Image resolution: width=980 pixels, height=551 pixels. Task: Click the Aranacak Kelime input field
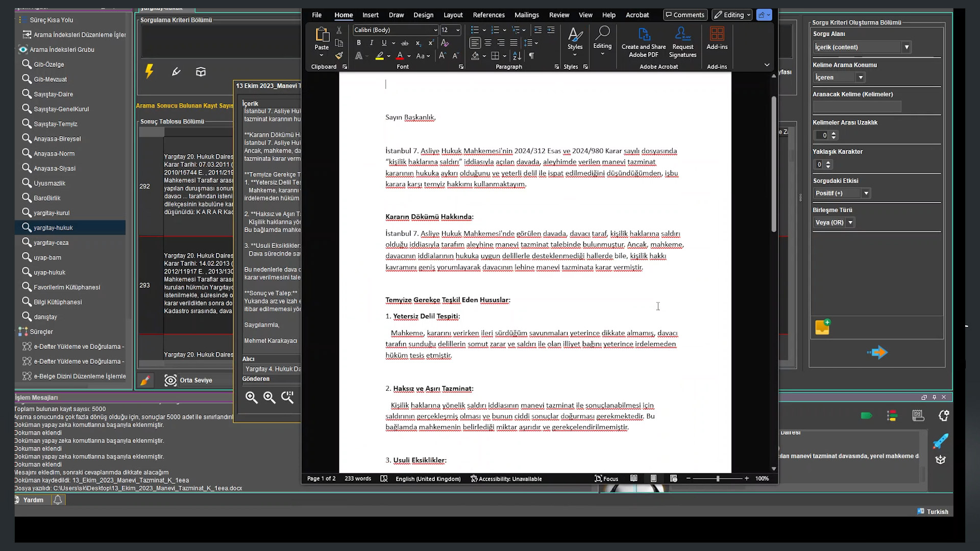coord(856,107)
